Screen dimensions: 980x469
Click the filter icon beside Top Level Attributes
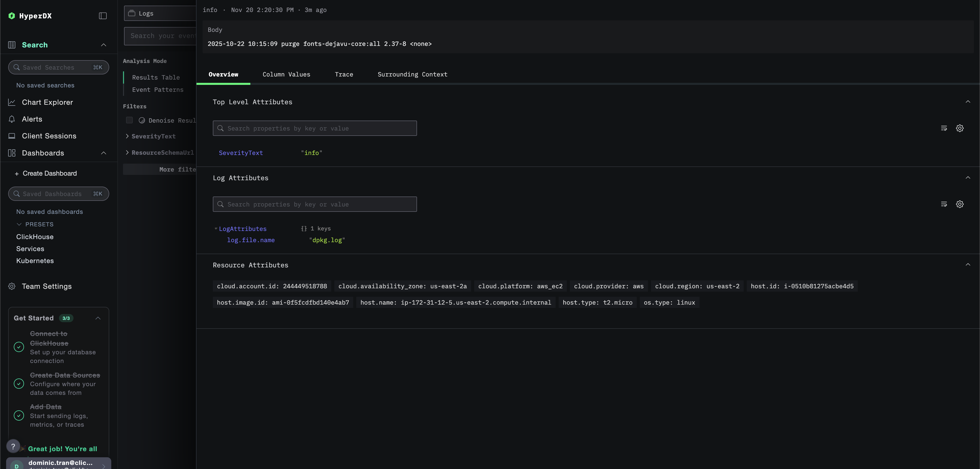(944, 128)
